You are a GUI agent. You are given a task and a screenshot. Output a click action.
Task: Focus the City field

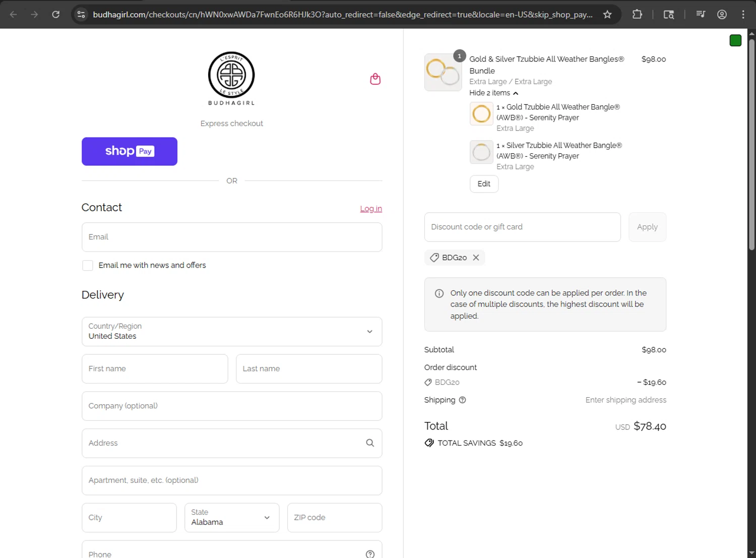point(129,518)
